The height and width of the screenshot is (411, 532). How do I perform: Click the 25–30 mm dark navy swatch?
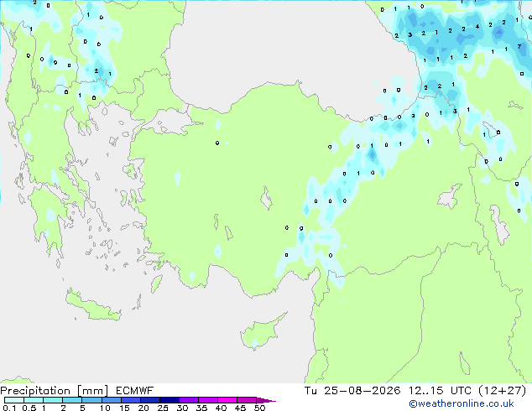(170, 400)
